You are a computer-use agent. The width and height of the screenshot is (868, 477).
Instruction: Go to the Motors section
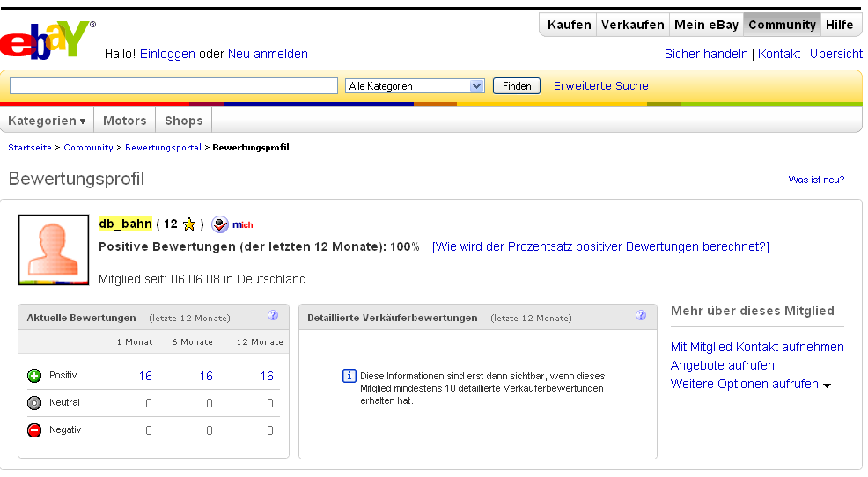click(x=125, y=121)
